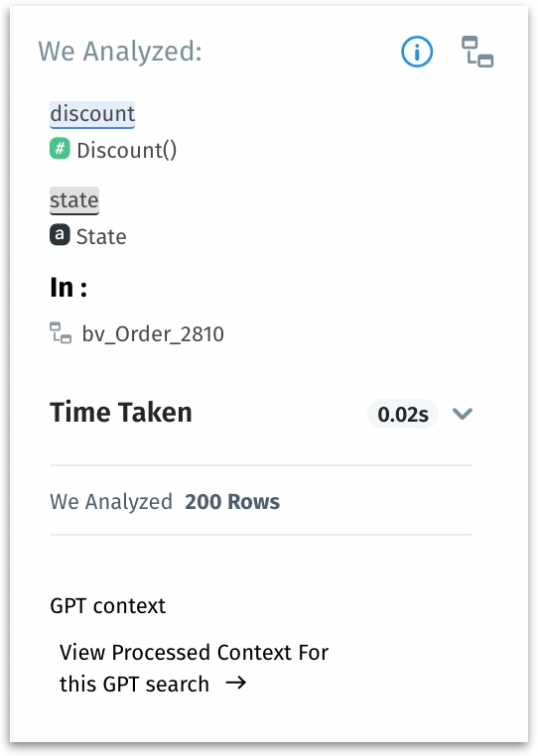Image resolution: width=538 pixels, height=756 pixels.
Task: Select the highlighted discount token
Action: coord(92,115)
